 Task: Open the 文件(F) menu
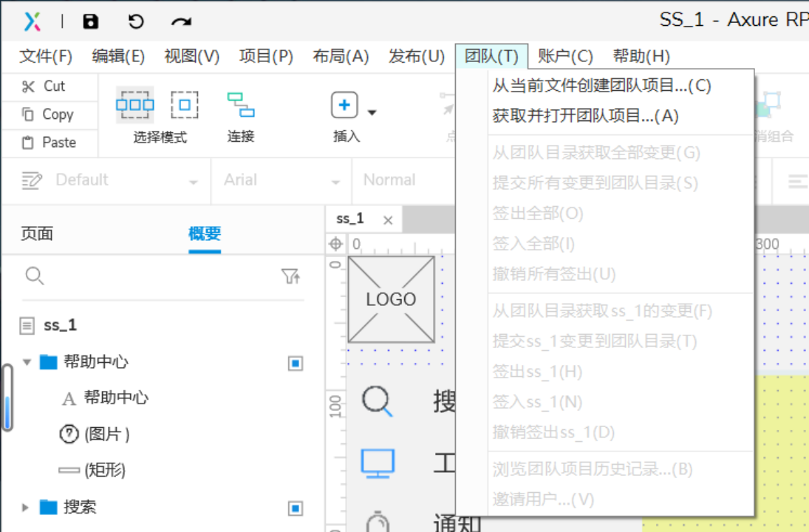pyautogui.click(x=46, y=55)
